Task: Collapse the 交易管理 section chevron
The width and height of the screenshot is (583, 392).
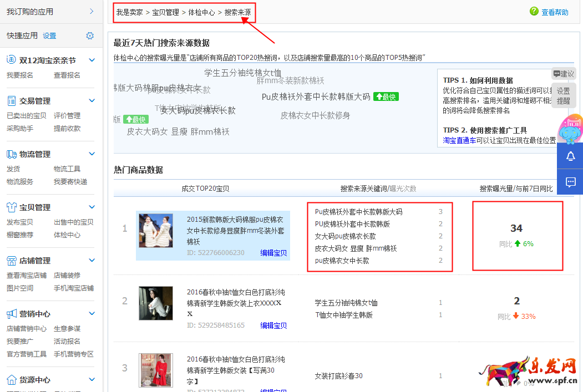Action: (92, 101)
